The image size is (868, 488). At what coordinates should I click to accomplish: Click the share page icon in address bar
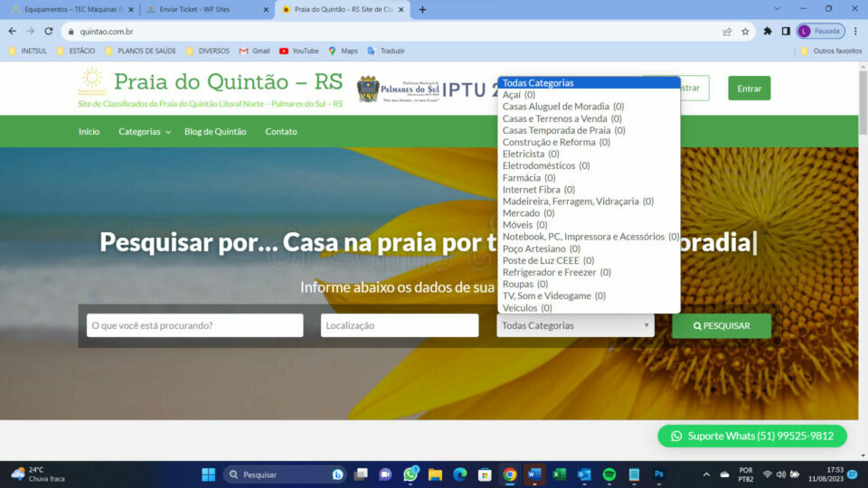click(727, 32)
